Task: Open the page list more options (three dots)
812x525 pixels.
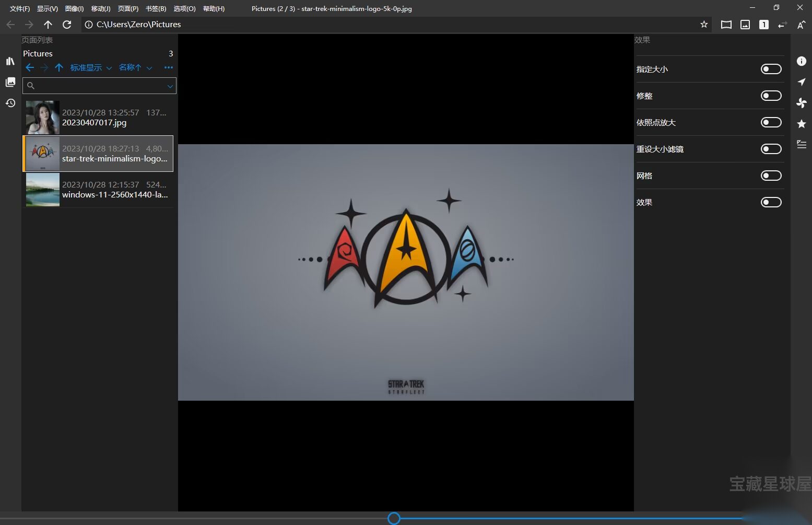Action: (168, 67)
